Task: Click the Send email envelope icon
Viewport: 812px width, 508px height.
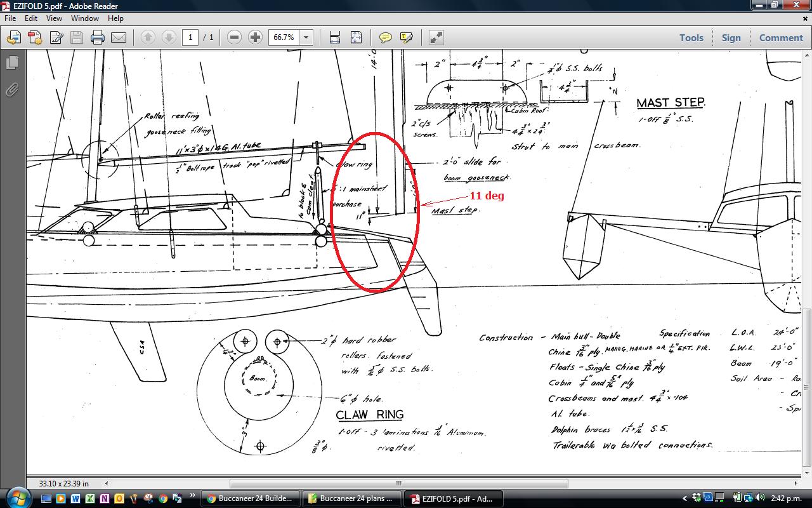Action: point(119,37)
